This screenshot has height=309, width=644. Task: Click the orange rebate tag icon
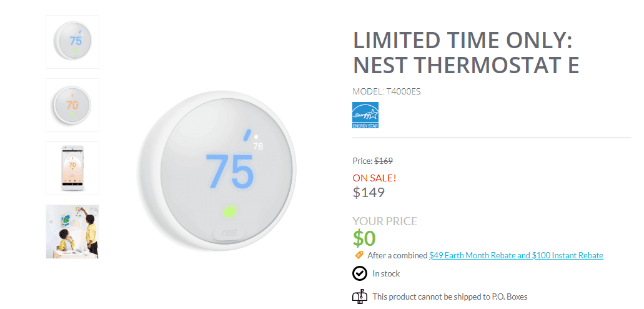tap(359, 255)
